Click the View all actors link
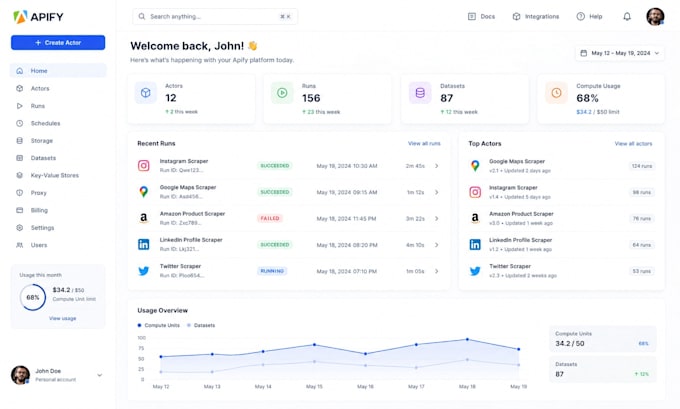 tap(633, 144)
